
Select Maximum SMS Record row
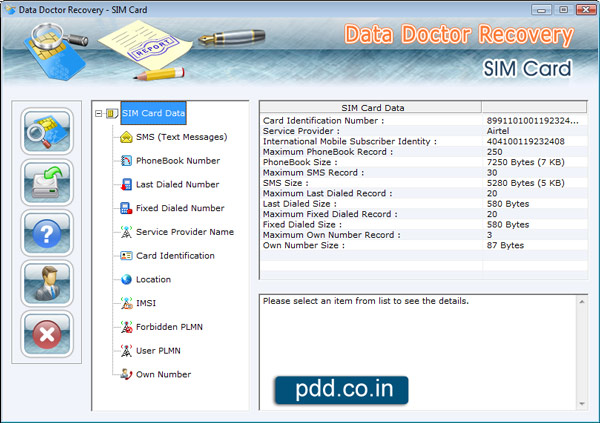pyautogui.click(x=424, y=173)
